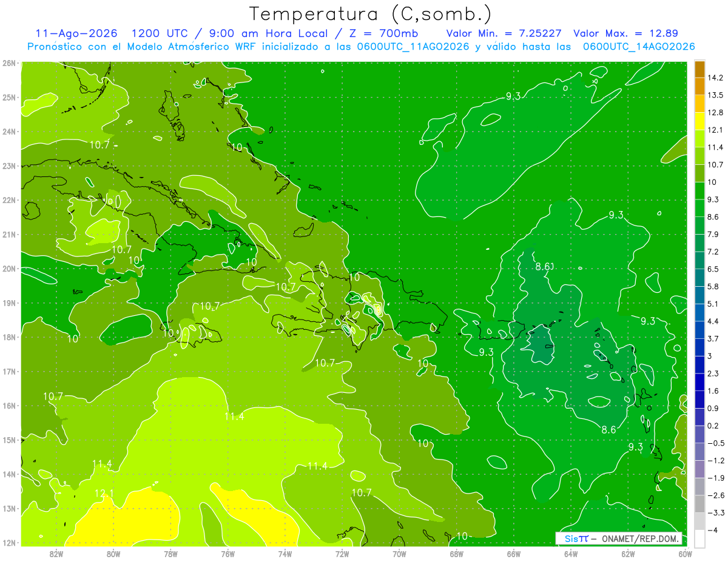Image resolution: width=728 pixels, height=562 pixels.
Task: Click the "1200 UTC" time label
Action: 160,33
